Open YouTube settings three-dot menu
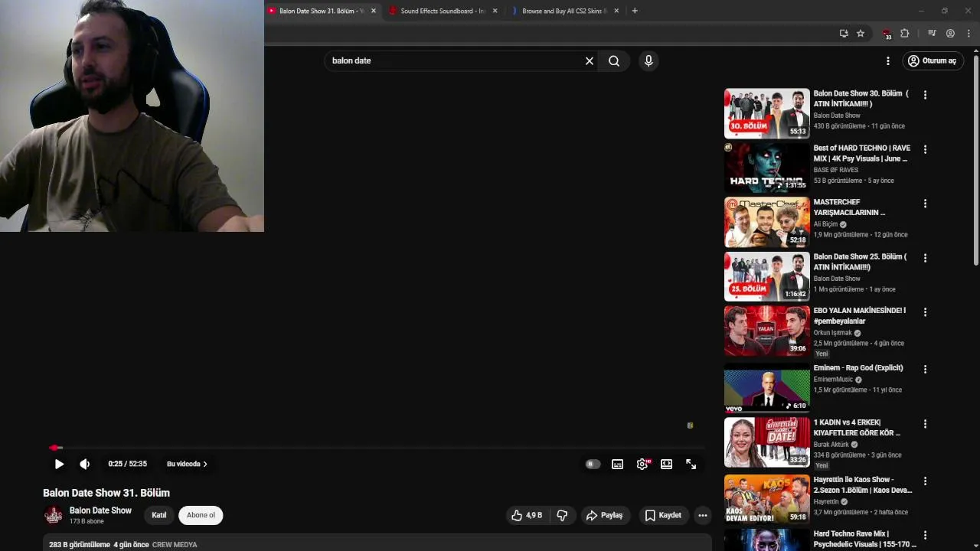This screenshot has height=551, width=980. pyautogui.click(x=888, y=60)
